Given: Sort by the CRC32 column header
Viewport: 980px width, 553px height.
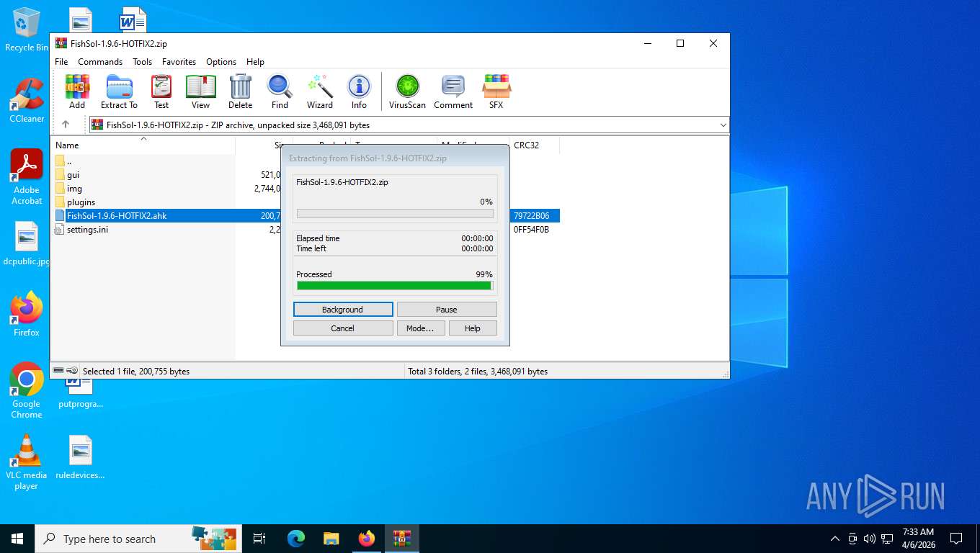Looking at the screenshot, I should point(534,145).
